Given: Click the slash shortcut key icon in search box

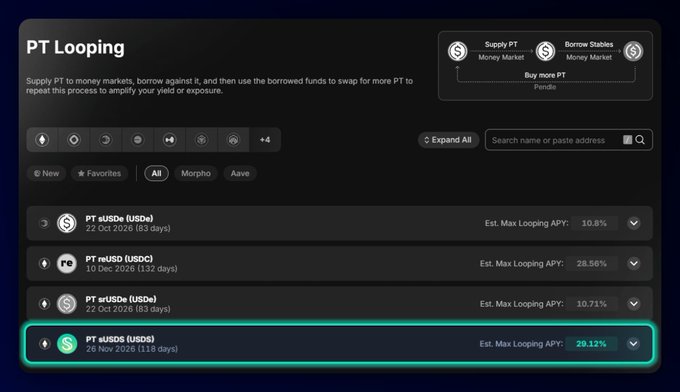Looking at the screenshot, I should coord(627,140).
